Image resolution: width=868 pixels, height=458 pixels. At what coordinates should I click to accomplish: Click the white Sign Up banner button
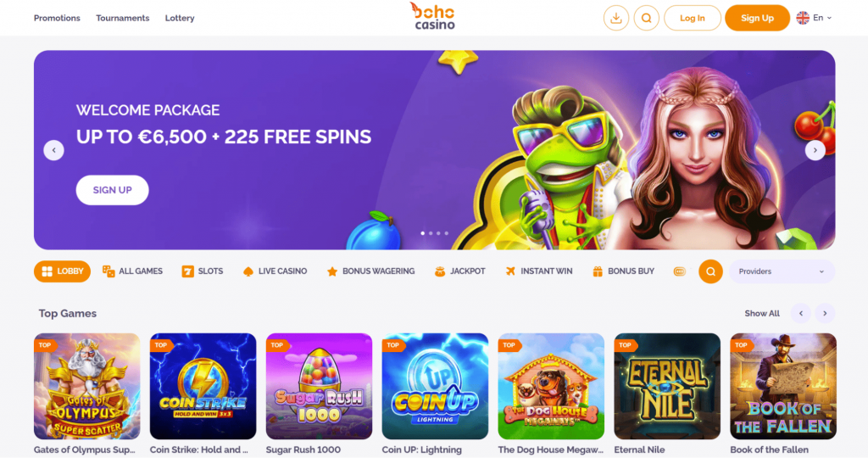[113, 190]
